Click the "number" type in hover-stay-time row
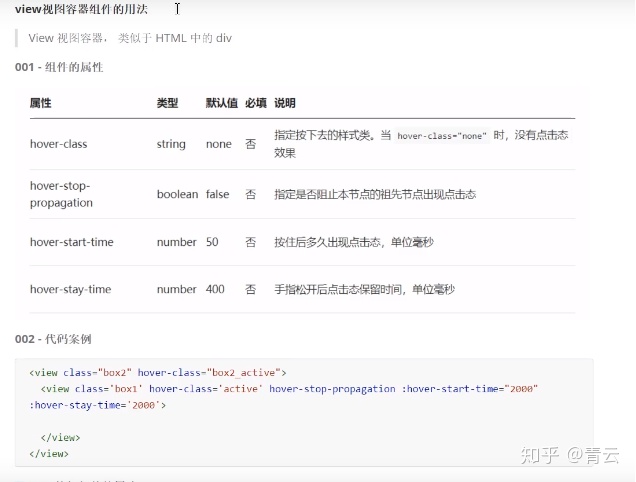636x482 pixels. [176, 289]
